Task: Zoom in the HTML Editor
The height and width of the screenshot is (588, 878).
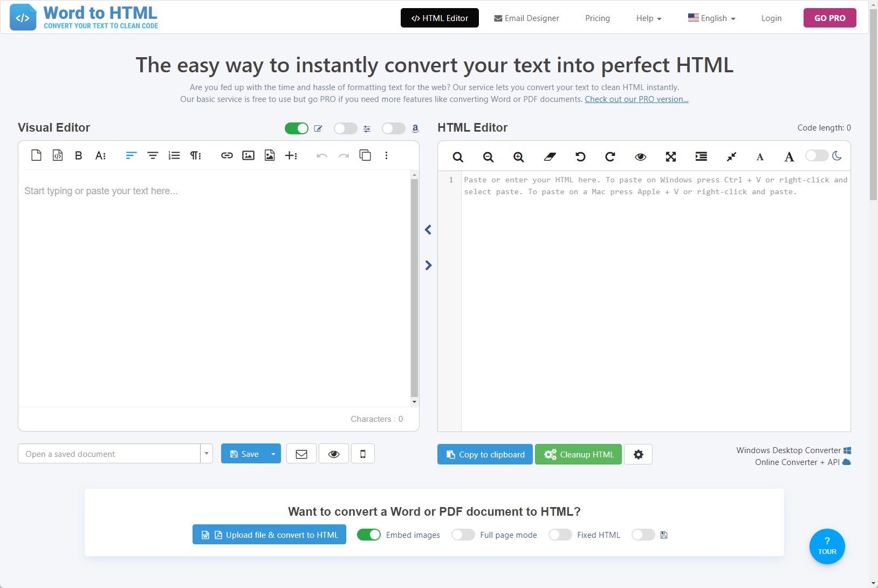Action: 518,156
